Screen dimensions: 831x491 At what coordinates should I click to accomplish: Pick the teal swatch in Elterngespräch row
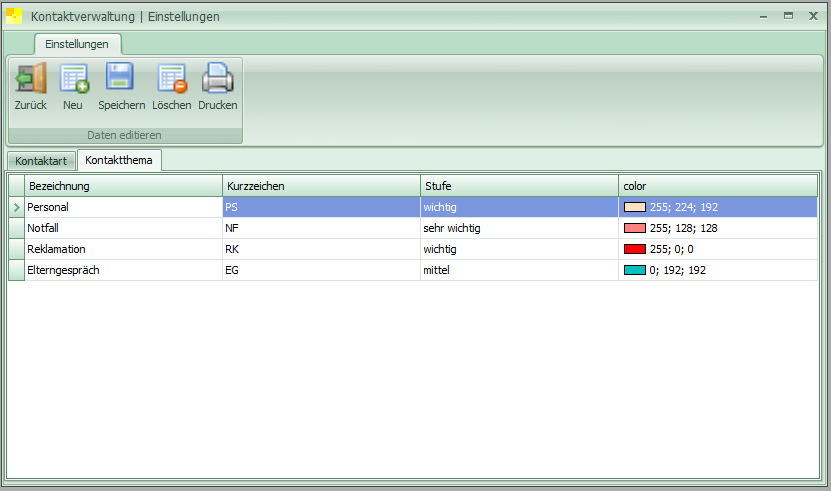(x=634, y=270)
